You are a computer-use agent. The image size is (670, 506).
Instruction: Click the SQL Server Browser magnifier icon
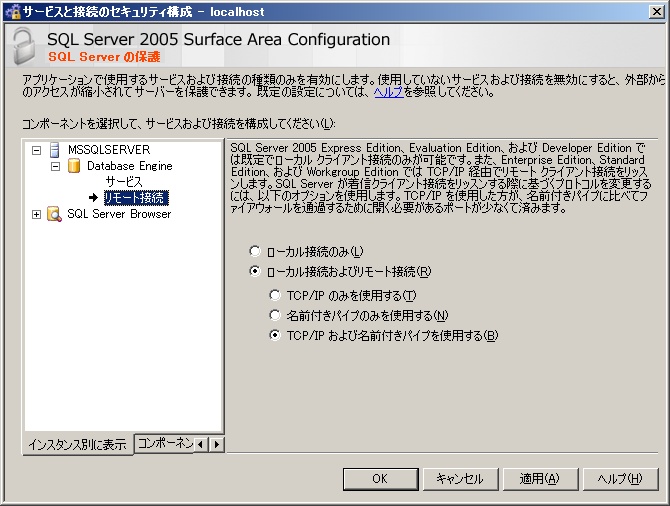(x=54, y=214)
